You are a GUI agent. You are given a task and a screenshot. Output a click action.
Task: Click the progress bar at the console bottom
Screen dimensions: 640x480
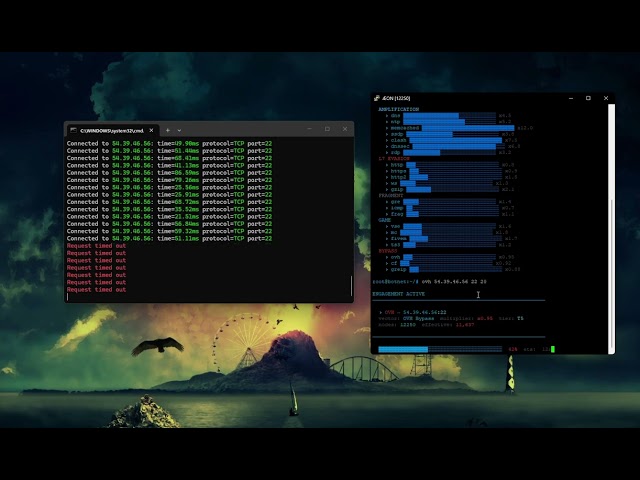[x=440, y=349]
